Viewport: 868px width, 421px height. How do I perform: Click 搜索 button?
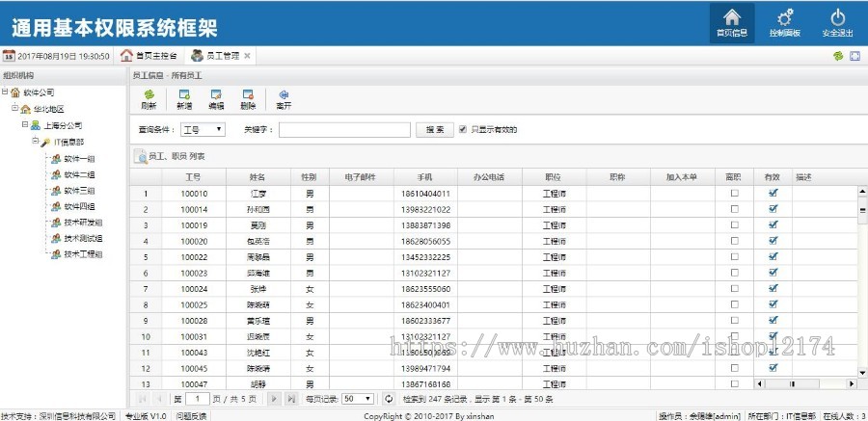point(435,129)
